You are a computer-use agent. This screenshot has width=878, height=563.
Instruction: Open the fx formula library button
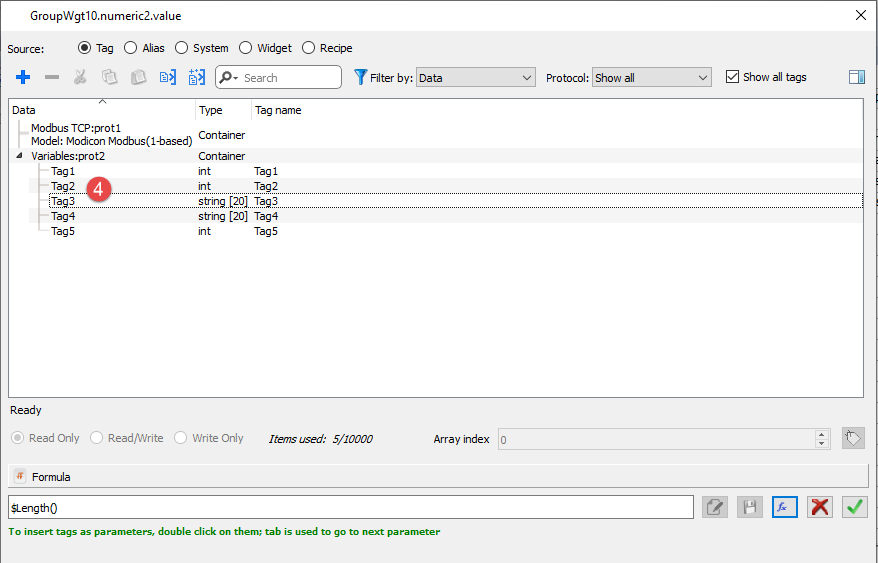click(784, 507)
